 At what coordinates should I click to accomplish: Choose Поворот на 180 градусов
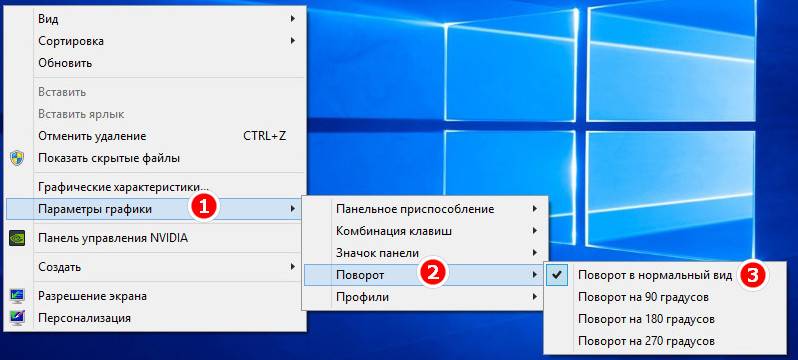665,319
